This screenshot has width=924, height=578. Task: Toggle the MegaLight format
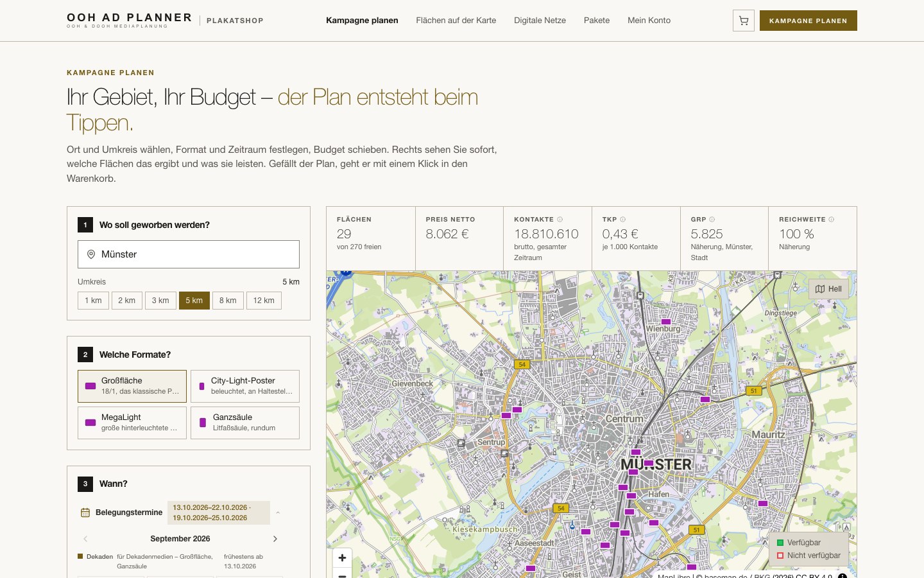pos(132,423)
